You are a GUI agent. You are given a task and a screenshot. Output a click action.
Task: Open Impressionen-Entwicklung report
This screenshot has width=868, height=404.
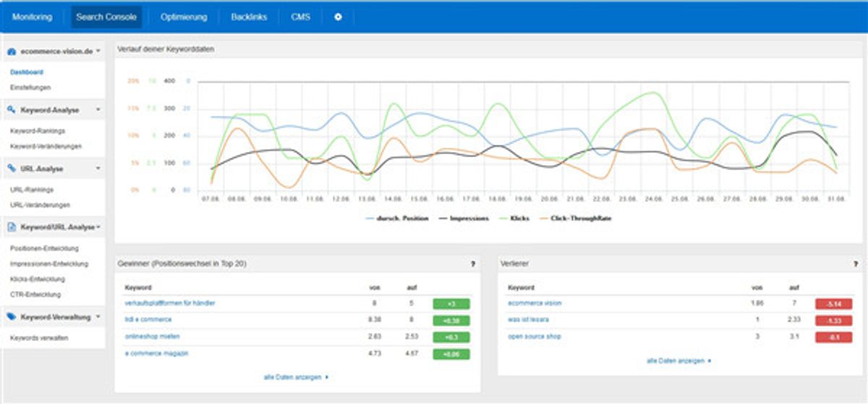pos(49,264)
